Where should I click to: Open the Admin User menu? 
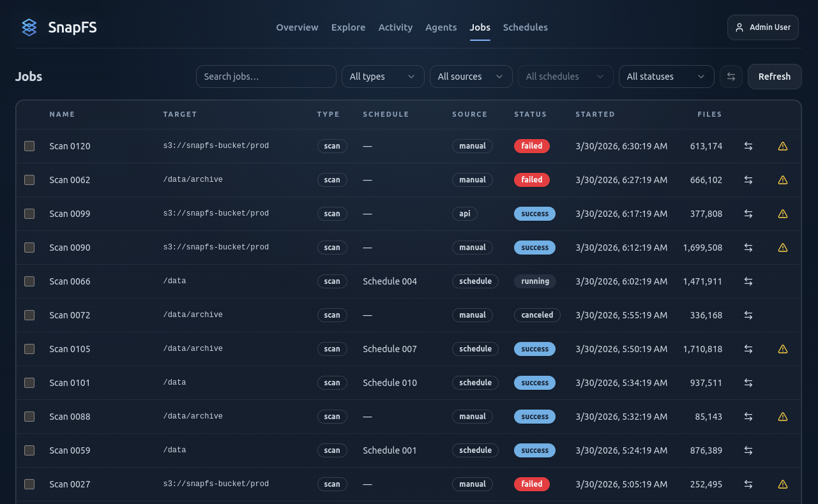pyautogui.click(x=762, y=27)
